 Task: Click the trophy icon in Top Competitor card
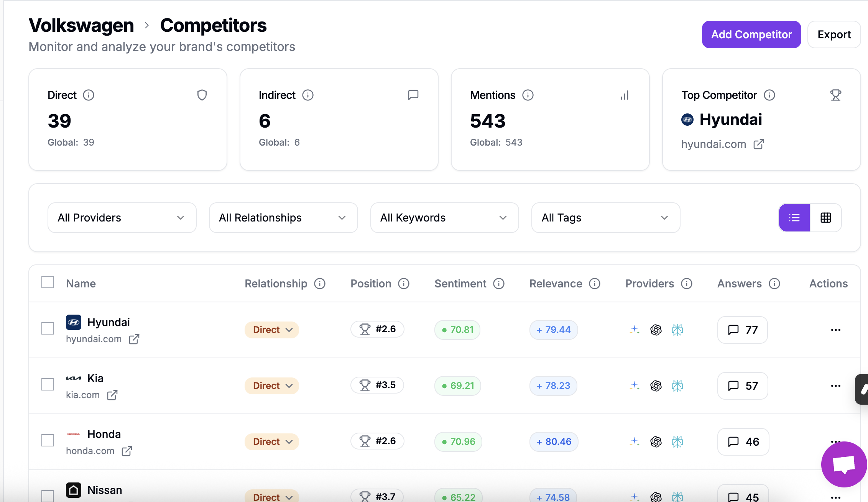tap(836, 95)
